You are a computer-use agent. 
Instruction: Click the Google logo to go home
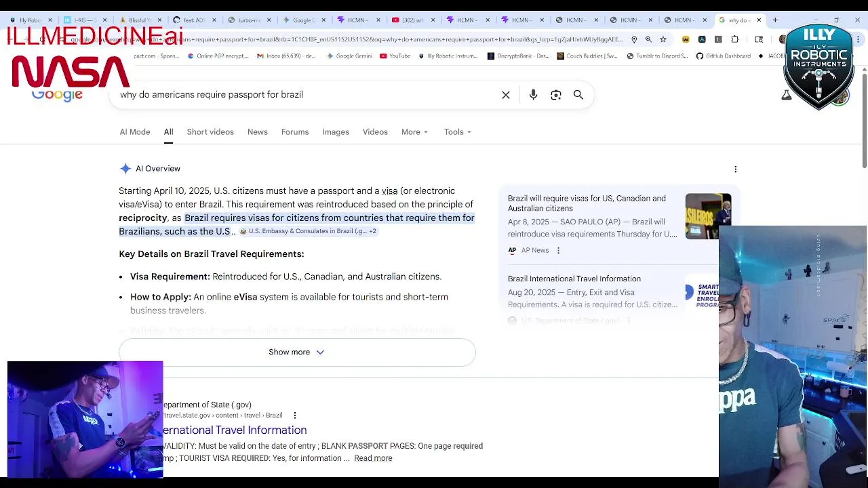pyautogui.click(x=57, y=95)
